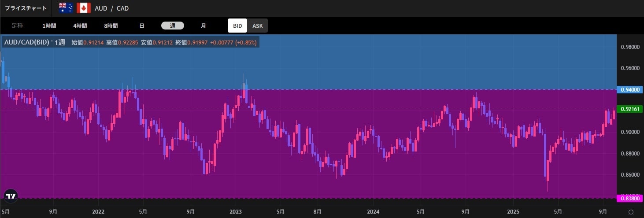Click the 0.98000 price axis label
This screenshot has width=644, height=218.
(630, 47)
